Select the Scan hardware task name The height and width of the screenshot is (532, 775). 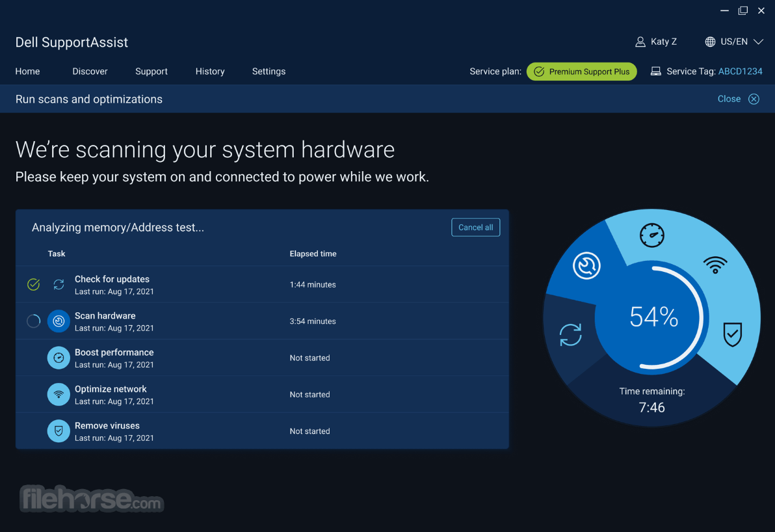(x=105, y=315)
